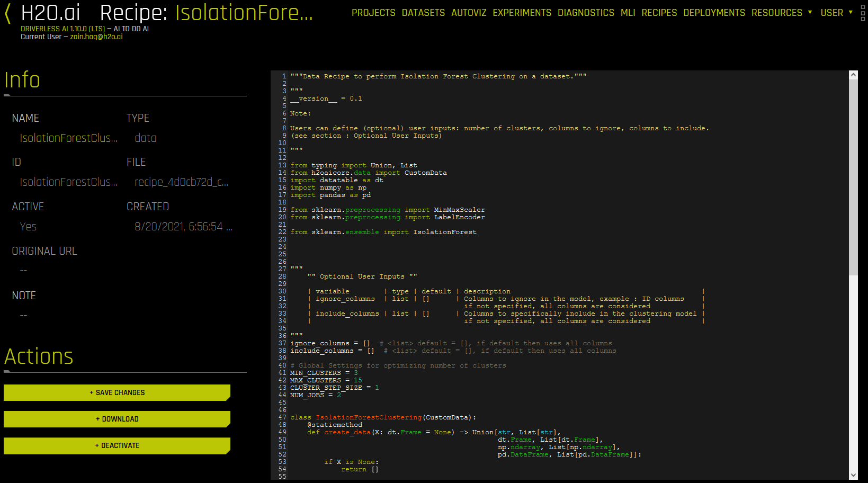Go to EXPERIMENTS

click(522, 13)
